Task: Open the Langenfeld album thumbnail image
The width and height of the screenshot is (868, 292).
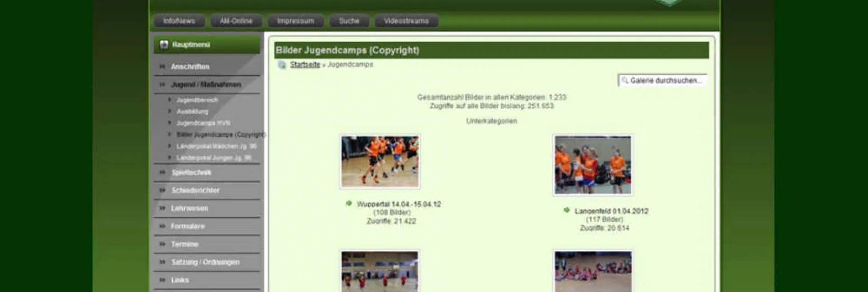Action: [x=593, y=165]
